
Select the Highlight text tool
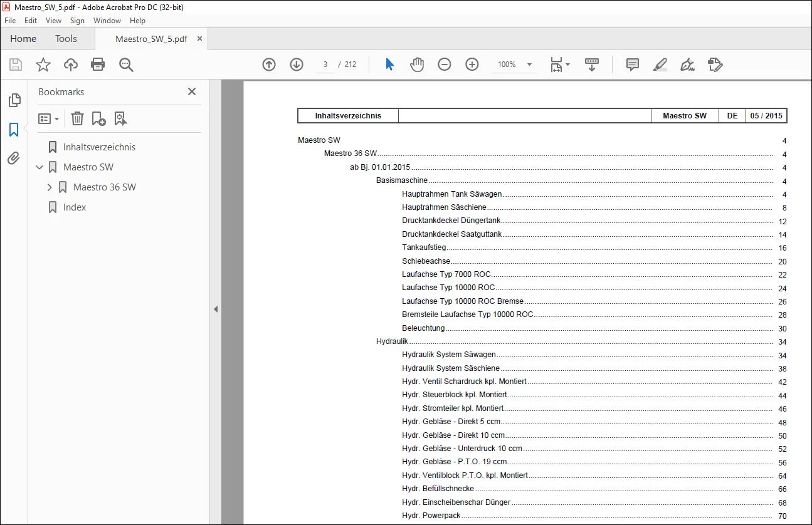(660, 65)
